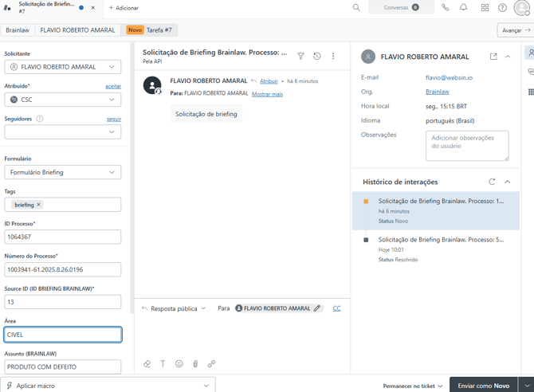Collapse the Histórico de interações section
534x392 pixels.
click(x=508, y=182)
